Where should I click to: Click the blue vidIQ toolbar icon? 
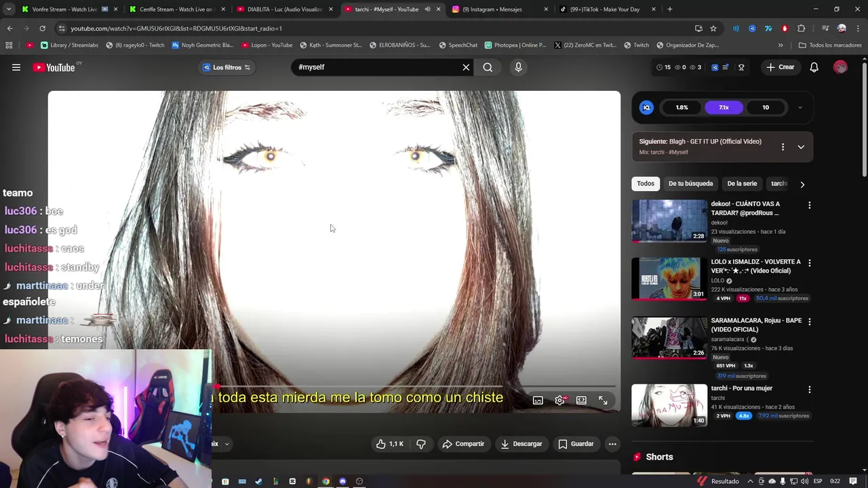coord(715,67)
